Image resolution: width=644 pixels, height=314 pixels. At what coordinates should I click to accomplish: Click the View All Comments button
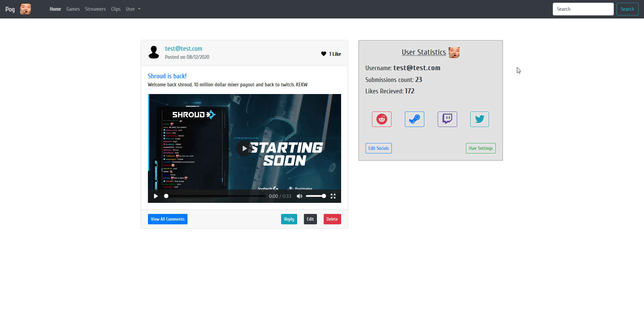coord(168,219)
